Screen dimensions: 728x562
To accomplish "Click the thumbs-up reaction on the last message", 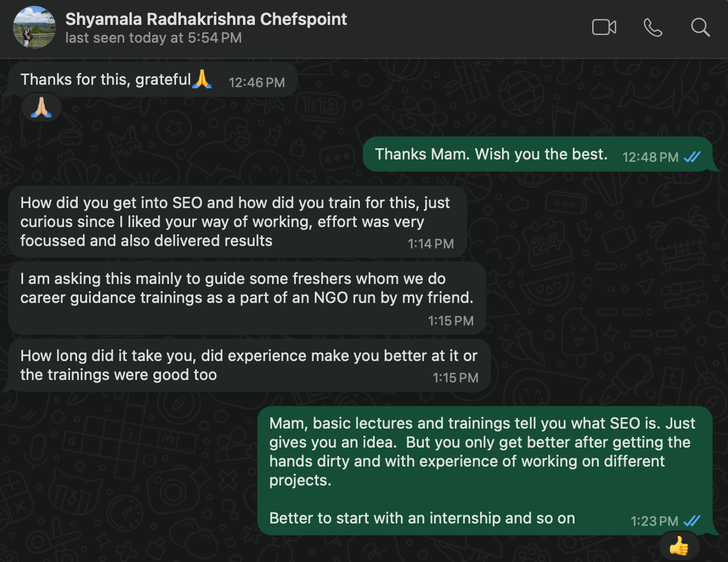I will click(x=679, y=547).
